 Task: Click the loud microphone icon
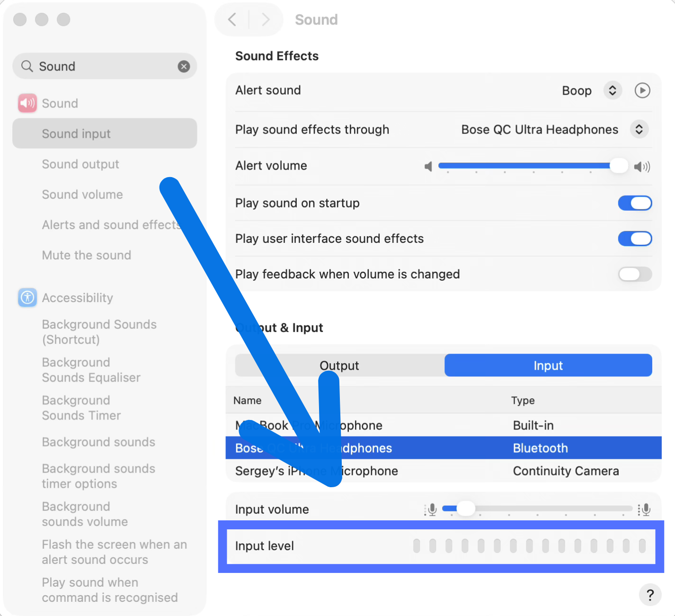[644, 509]
